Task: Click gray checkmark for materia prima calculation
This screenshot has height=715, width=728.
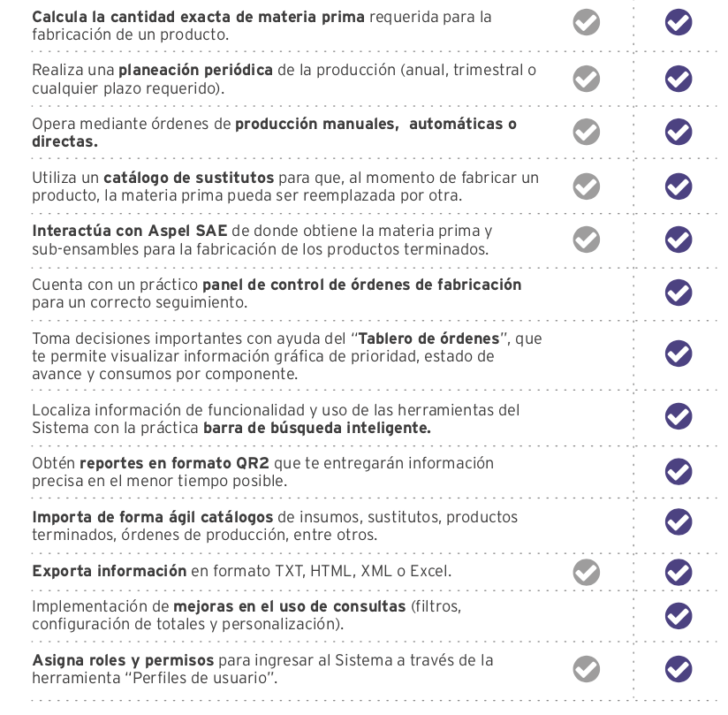Action: pos(586,22)
